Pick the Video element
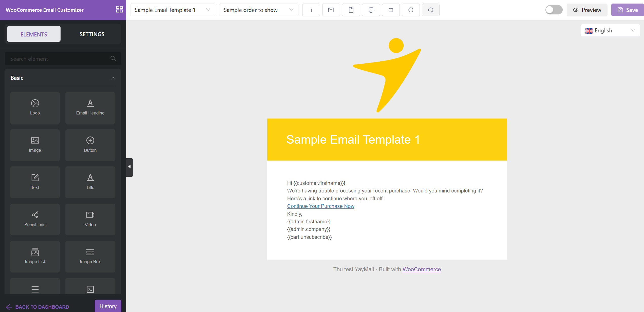 (90, 219)
